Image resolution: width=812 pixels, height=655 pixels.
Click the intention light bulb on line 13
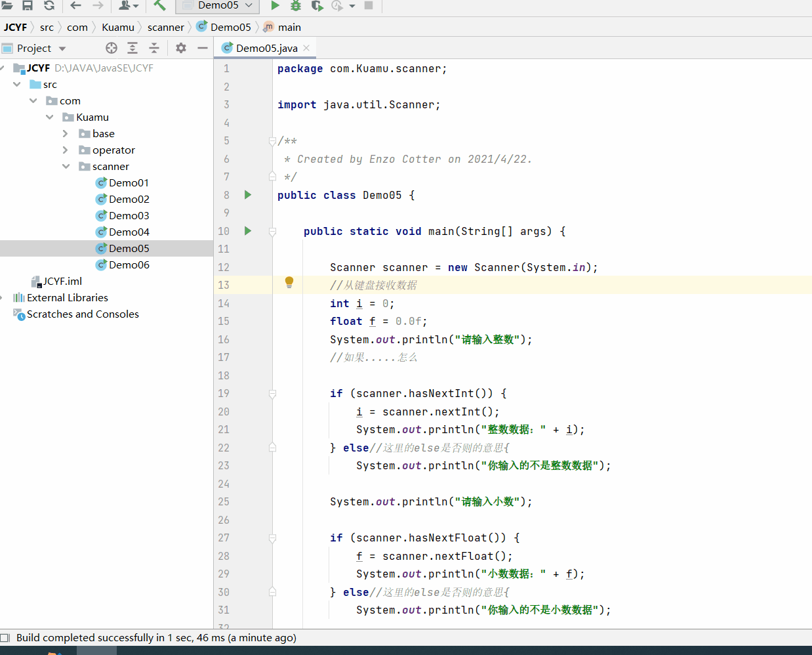pyautogui.click(x=289, y=282)
